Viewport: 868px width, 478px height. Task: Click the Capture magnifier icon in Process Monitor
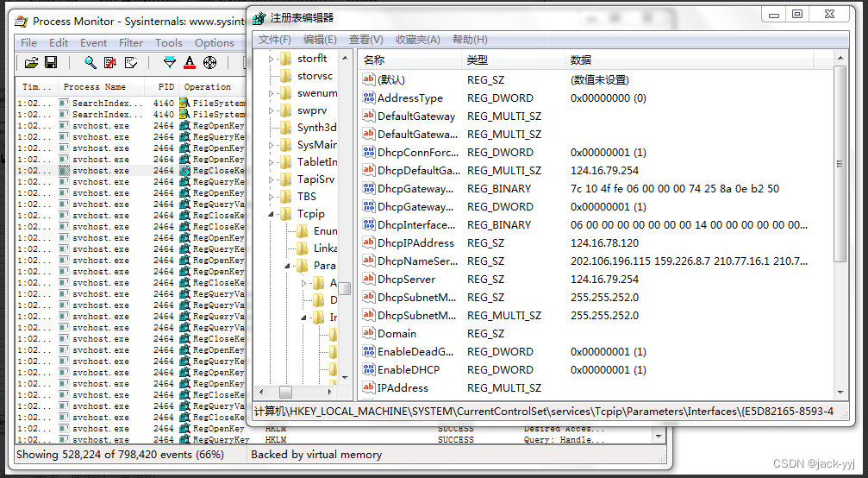pyautogui.click(x=91, y=63)
